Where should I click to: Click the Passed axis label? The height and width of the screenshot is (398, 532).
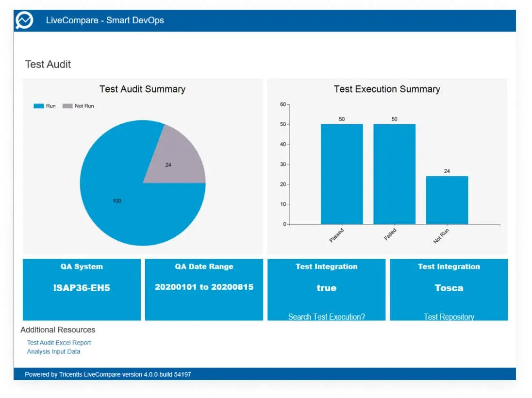pyautogui.click(x=336, y=235)
